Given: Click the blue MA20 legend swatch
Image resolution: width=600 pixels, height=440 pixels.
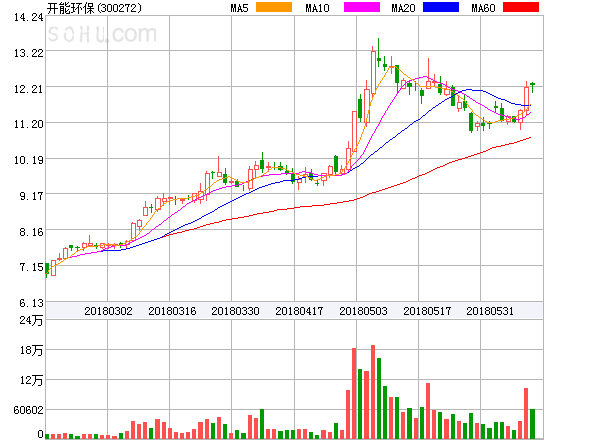Looking at the screenshot, I should click(441, 7).
